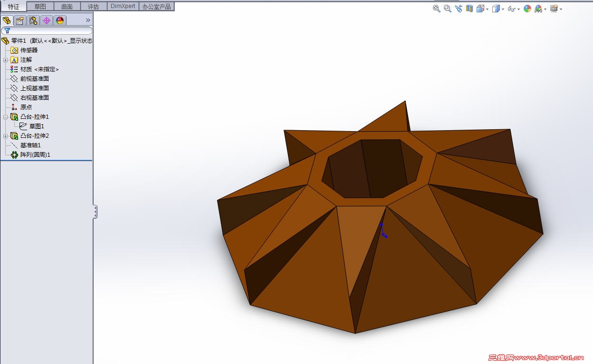This screenshot has height=364, width=593.
Task: Open the 曲面 tab
Action: [x=67, y=7]
